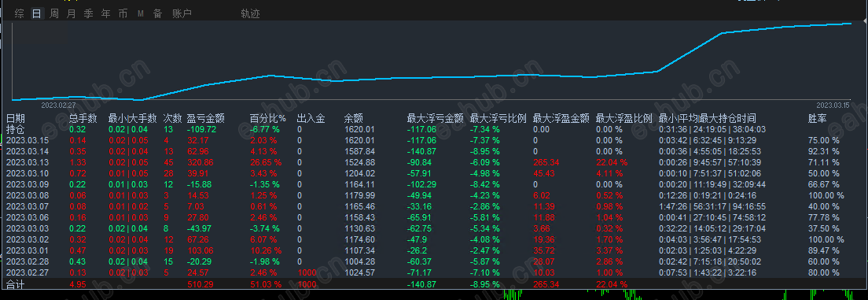
Task: Click the 0:31:36 | 24:19:05 | 38:04:03 holding time
Action: (712, 129)
